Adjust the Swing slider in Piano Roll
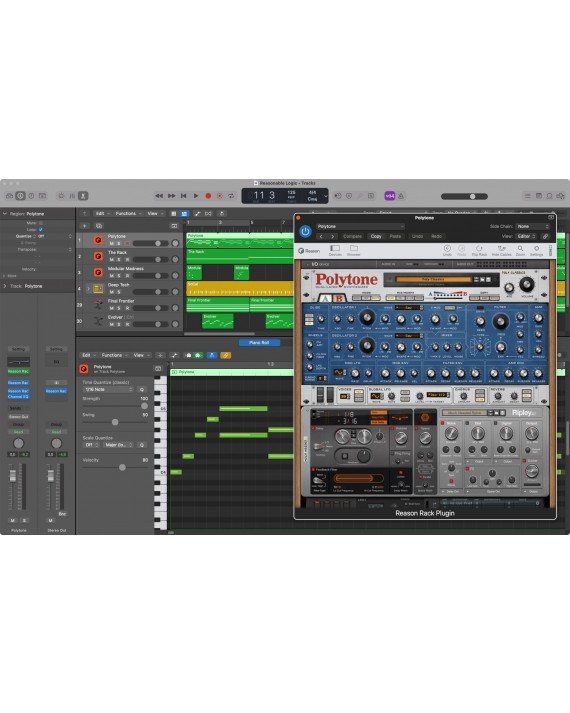 coord(115,422)
